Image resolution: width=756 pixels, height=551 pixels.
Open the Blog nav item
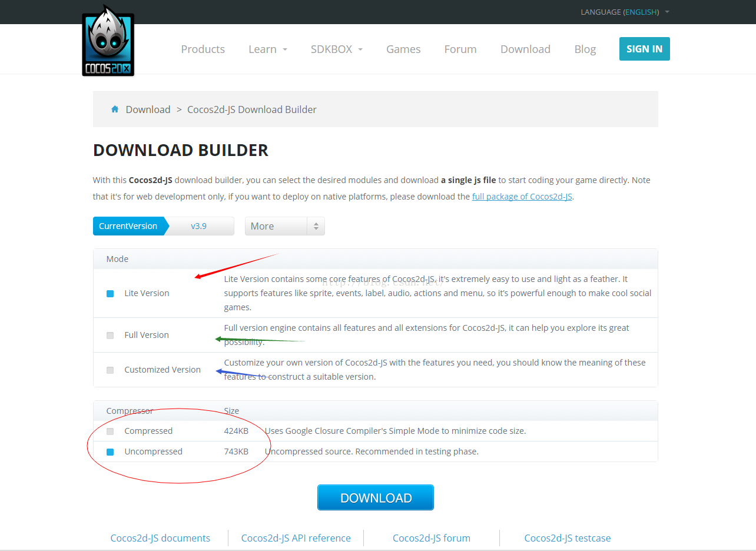[x=585, y=49]
